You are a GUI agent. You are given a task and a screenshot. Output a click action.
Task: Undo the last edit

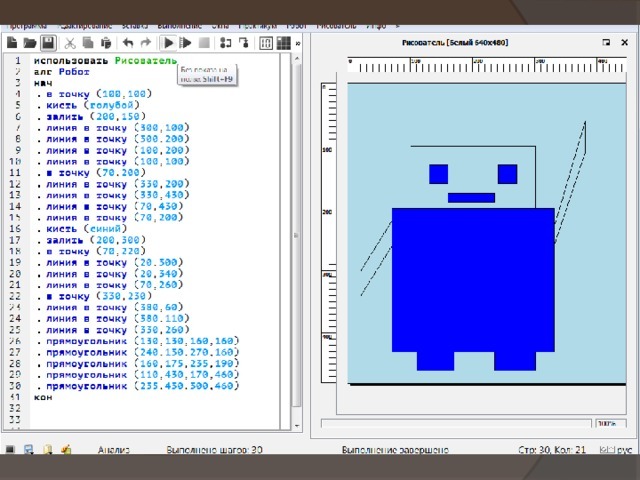tap(128, 43)
